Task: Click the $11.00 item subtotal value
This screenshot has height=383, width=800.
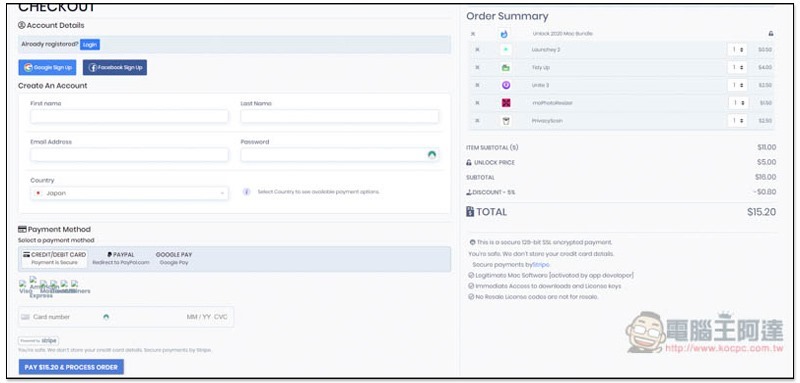Action: (x=767, y=147)
